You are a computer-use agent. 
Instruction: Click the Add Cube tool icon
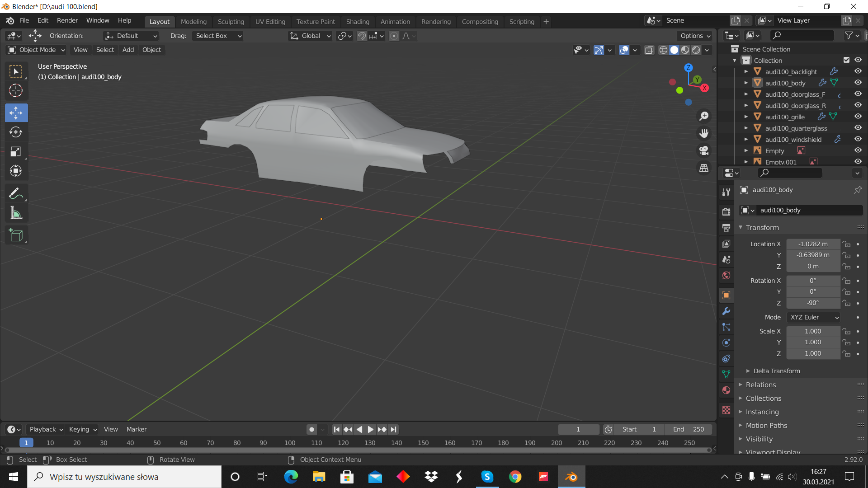[16, 235]
